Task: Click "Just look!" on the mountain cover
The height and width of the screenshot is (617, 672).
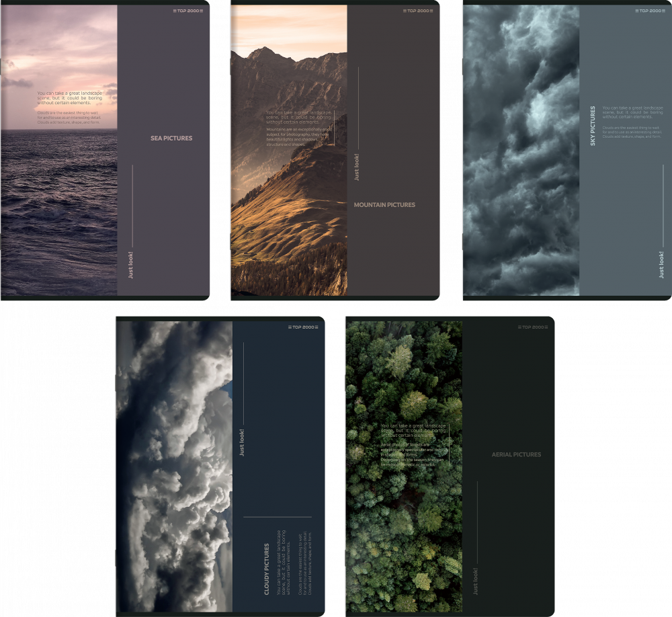Action: 357,167
